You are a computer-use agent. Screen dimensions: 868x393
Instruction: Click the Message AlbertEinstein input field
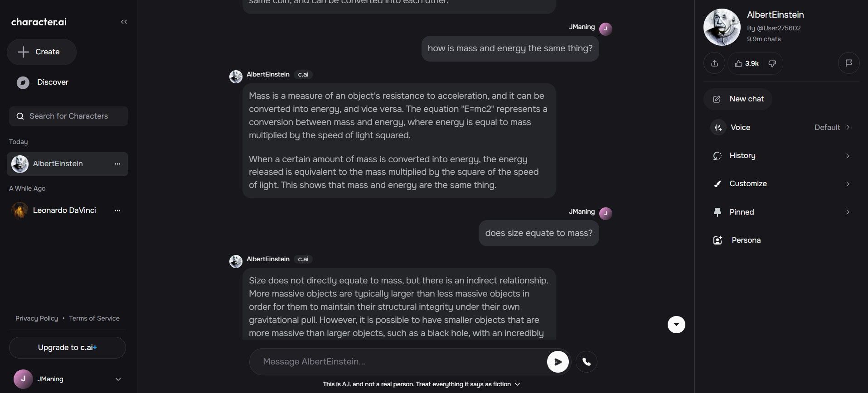(x=399, y=361)
